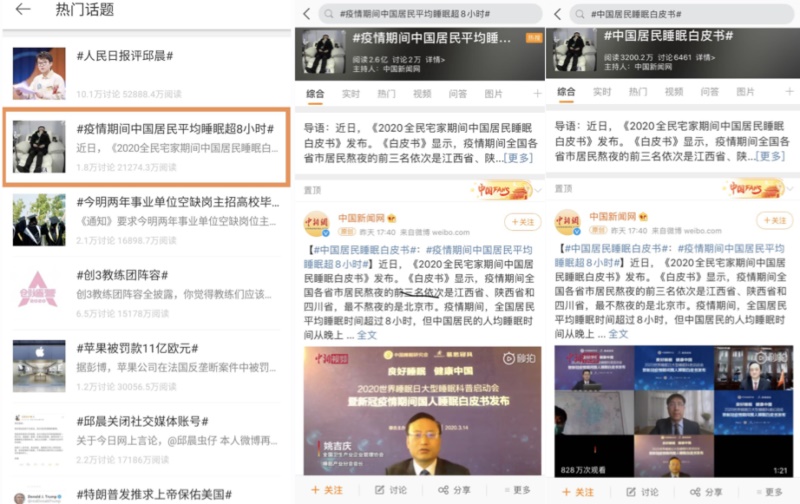
Task: Select 视频 tab in right panel
Action: pyautogui.click(x=673, y=91)
